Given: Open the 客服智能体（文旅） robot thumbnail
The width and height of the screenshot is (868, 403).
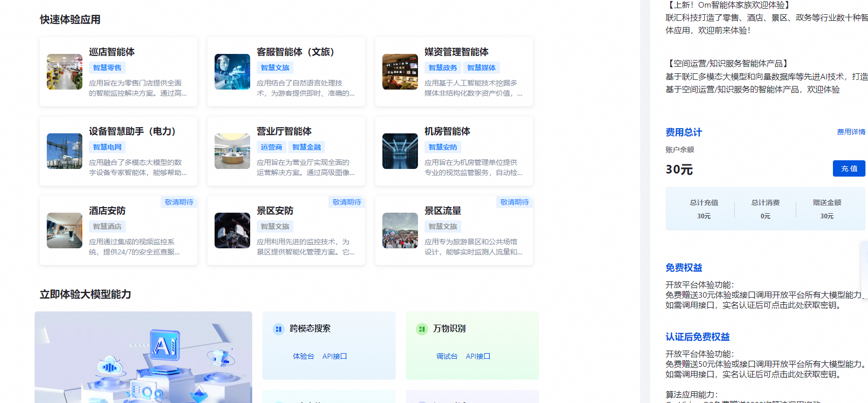Looking at the screenshot, I should click(x=232, y=72).
